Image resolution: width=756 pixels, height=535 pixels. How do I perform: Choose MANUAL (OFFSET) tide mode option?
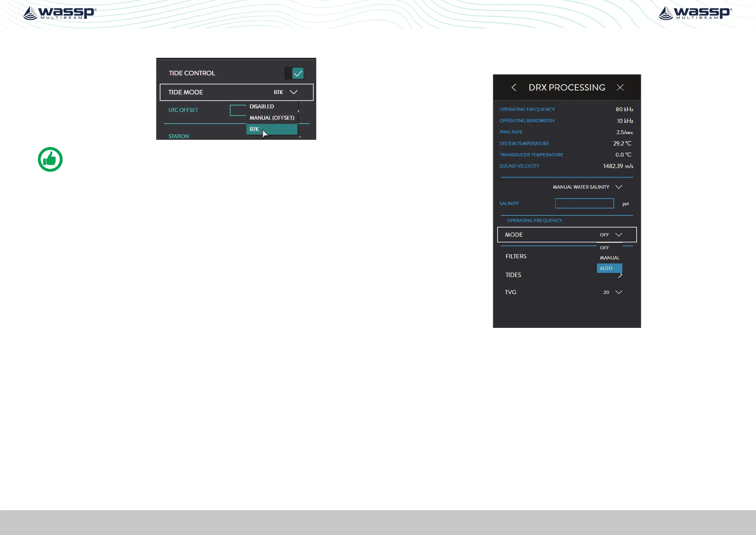[x=272, y=118]
